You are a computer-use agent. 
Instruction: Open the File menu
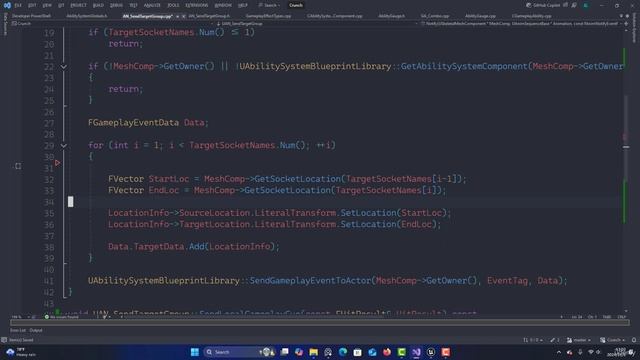click(x=18, y=5)
